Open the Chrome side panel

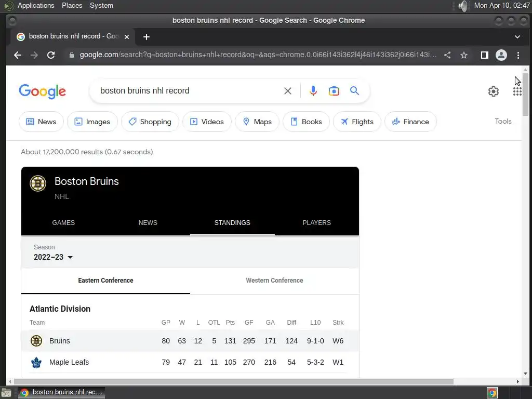coord(485,55)
